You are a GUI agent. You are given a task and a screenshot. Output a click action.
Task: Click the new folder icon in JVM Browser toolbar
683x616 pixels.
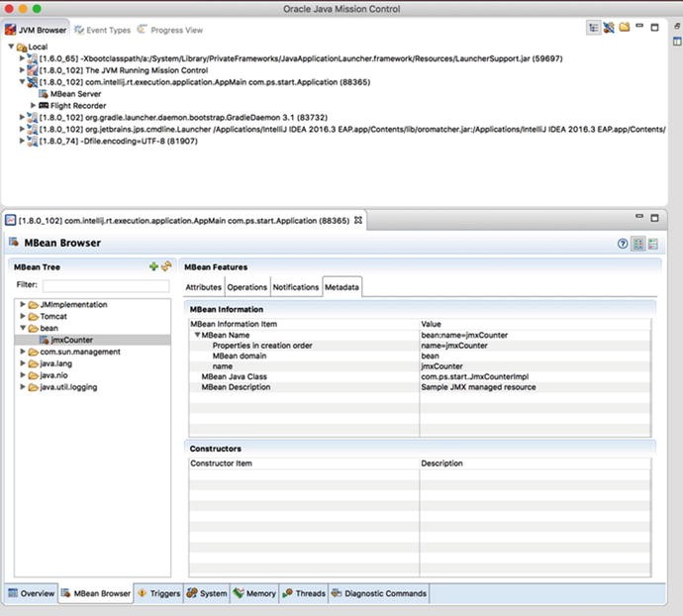[625, 28]
